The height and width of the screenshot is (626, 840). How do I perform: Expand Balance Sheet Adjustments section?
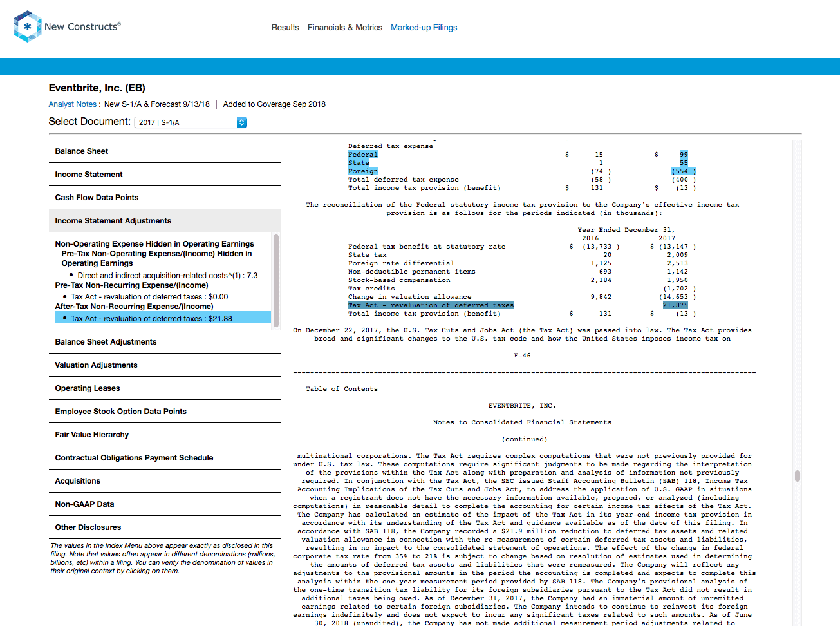[165, 342]
